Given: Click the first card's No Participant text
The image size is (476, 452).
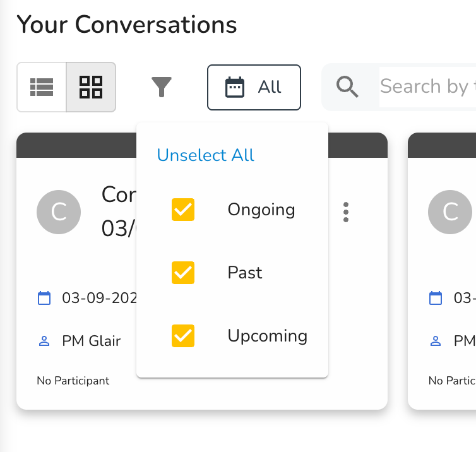Looking at the screenshot, I should [x=73, y=381].
